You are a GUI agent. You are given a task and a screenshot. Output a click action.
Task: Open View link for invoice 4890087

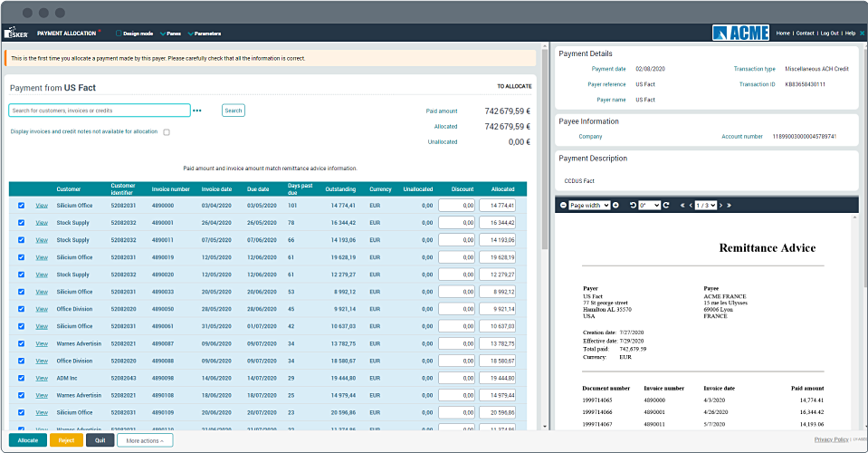[x=42, y=344]
